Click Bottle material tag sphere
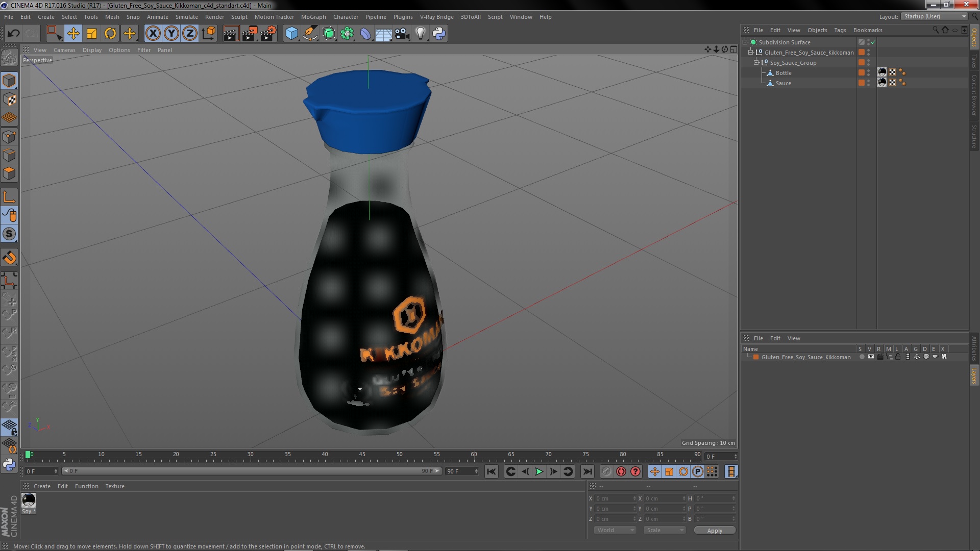This screenshot has width=980, height=551. tap(882, 72)
